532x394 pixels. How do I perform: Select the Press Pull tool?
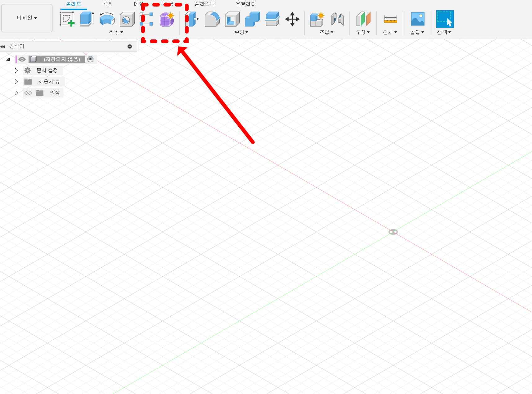[x=192, y=19]
